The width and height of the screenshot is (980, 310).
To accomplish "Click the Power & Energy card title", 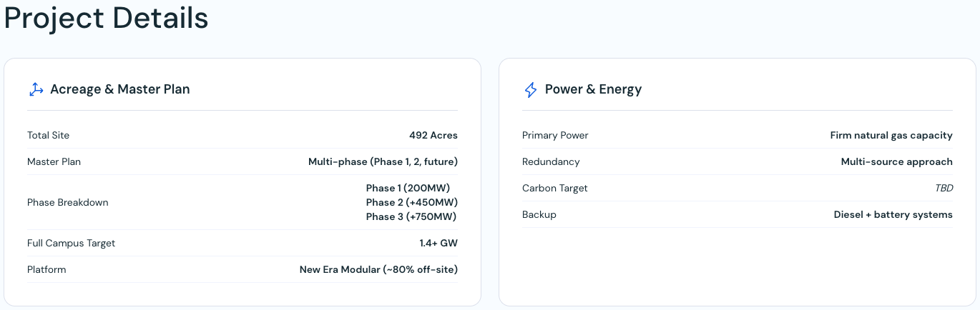I will pos(593,89).
